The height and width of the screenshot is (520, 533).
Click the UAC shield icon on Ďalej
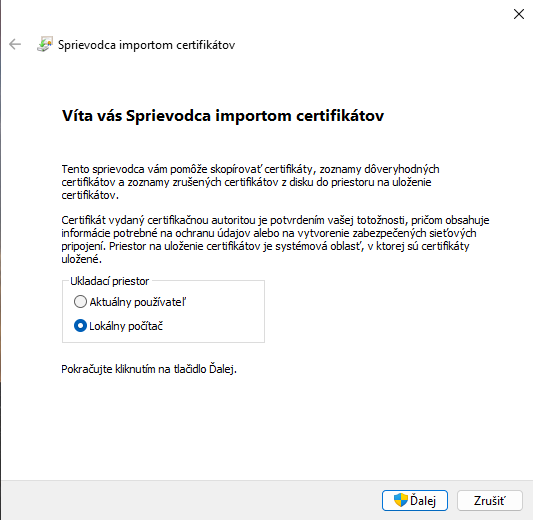pos(401,500)
